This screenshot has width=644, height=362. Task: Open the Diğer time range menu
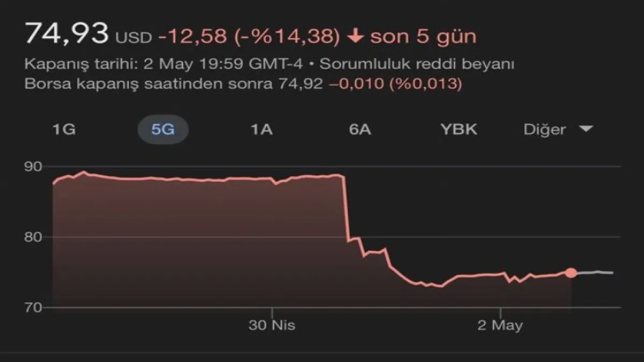click(x=544, y=129)
